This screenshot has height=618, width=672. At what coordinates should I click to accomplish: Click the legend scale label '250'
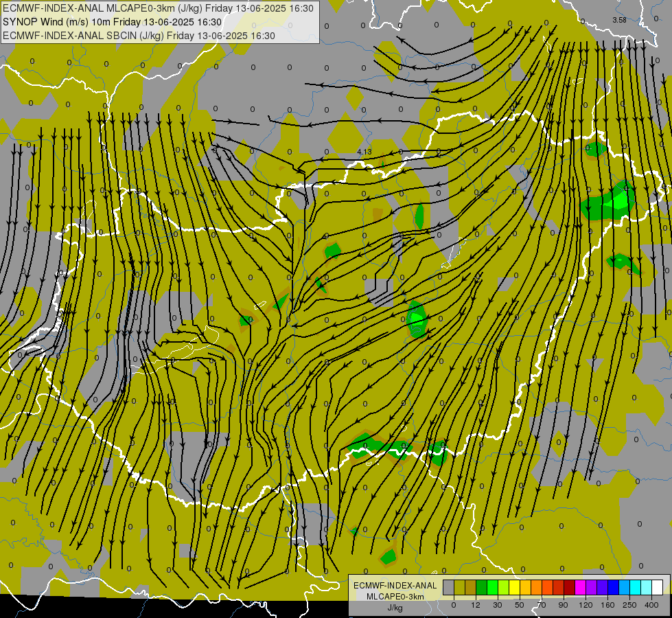tap(629, 605)
